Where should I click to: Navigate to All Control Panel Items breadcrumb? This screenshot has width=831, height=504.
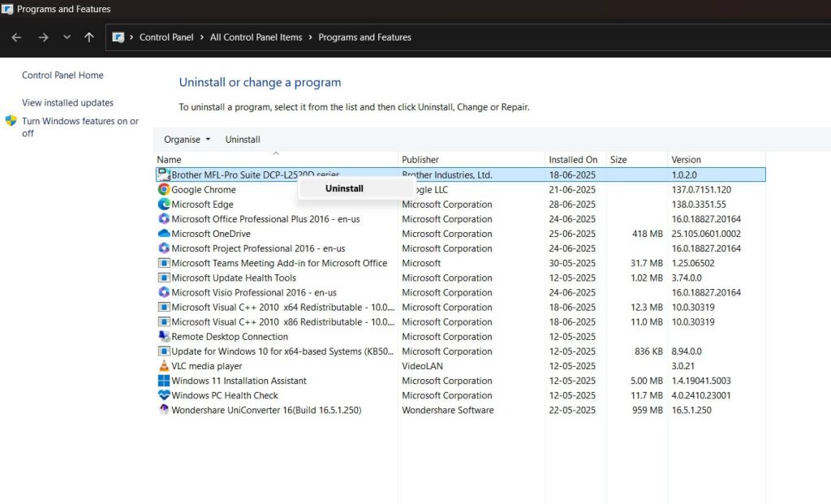(x=256, y=37)
